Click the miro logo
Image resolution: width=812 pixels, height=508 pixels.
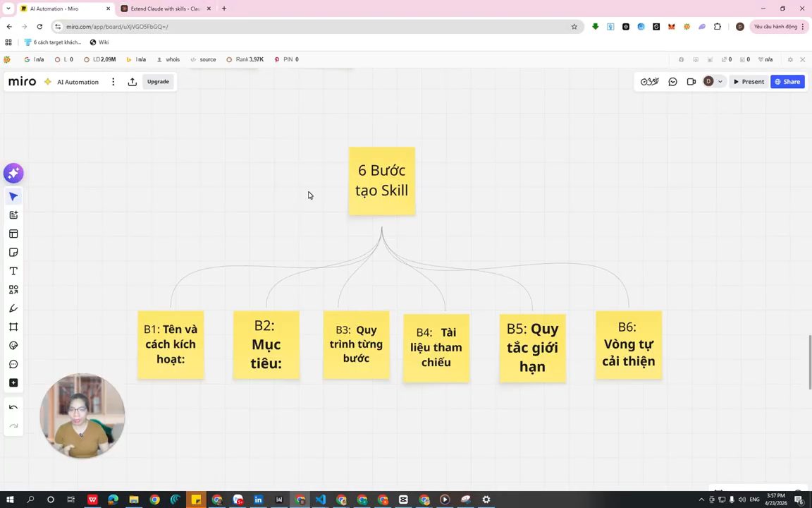click(x=23, y=82)
